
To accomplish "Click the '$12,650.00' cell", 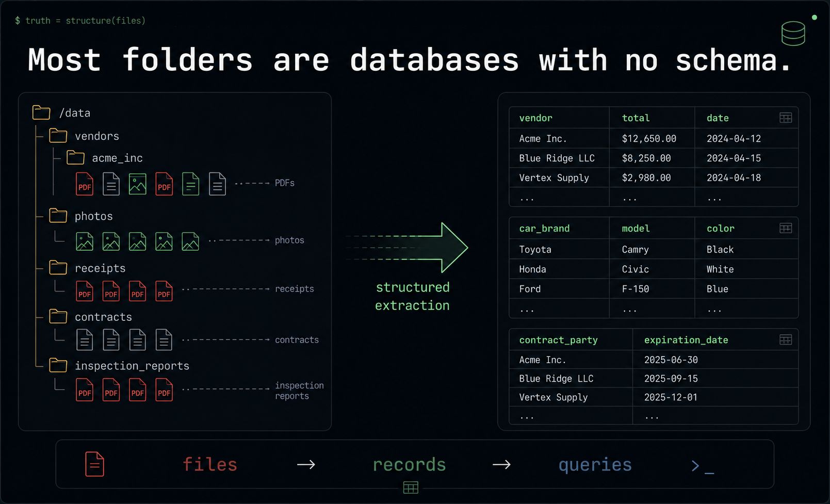I will tap(649, 139).
